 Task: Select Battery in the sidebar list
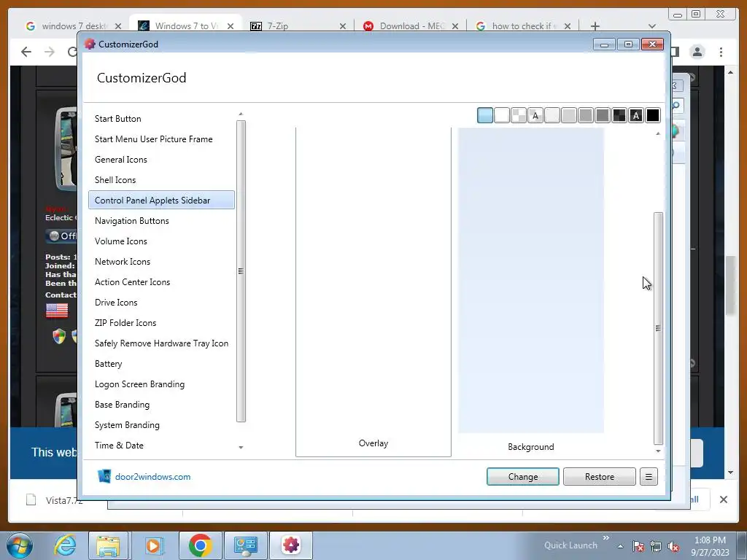tap(108, 364)
